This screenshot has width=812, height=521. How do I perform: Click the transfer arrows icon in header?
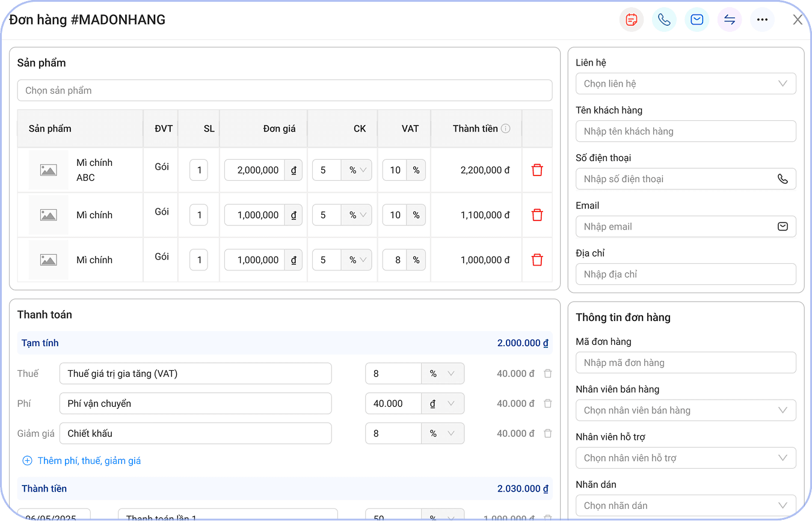click(x=729, y=20)
